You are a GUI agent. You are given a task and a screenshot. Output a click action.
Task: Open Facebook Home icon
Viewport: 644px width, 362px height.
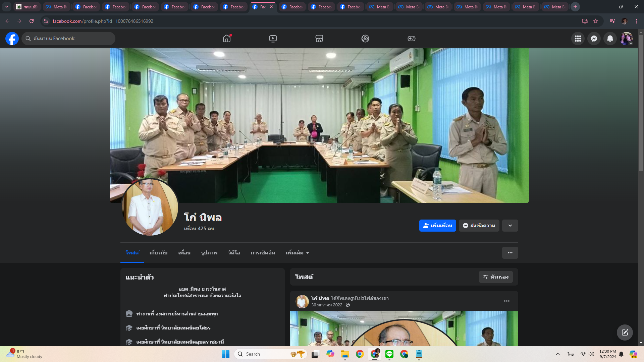point(227,39)
